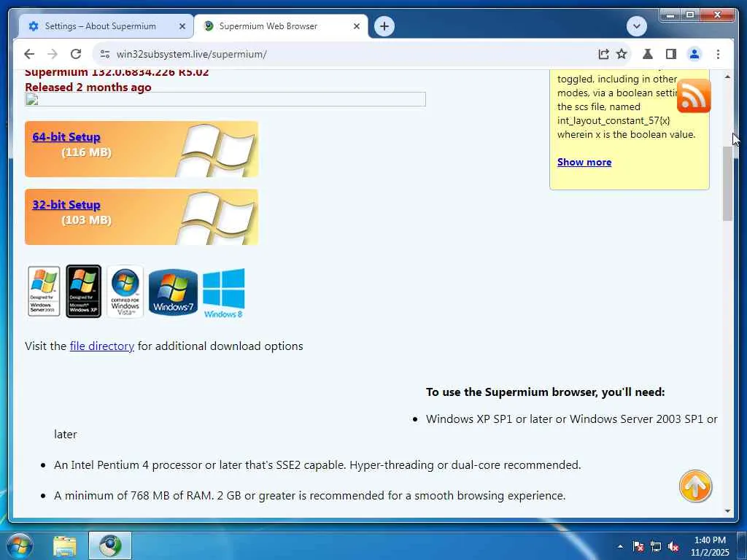
Task: Open a new tab with the plus button
Action: [384, 26]
